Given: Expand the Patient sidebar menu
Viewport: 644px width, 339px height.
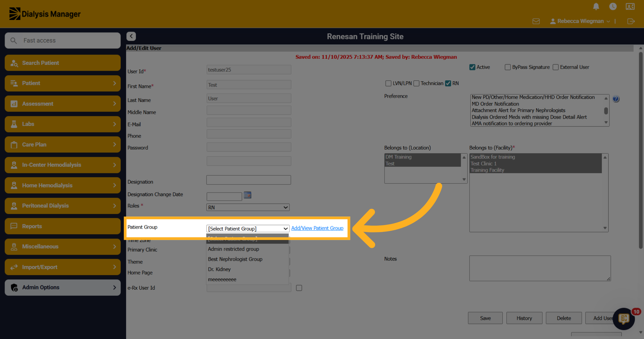Looking at the screenshot, I should 63,83.
